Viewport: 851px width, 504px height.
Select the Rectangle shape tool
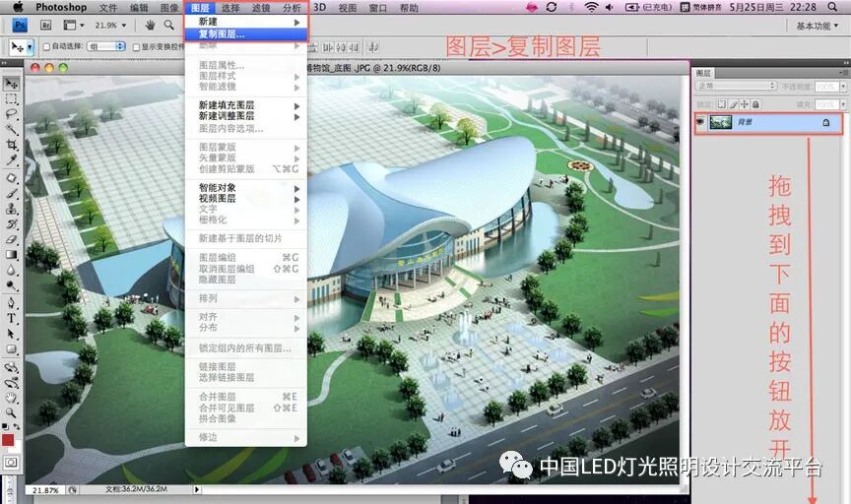(x=12, y=349)
